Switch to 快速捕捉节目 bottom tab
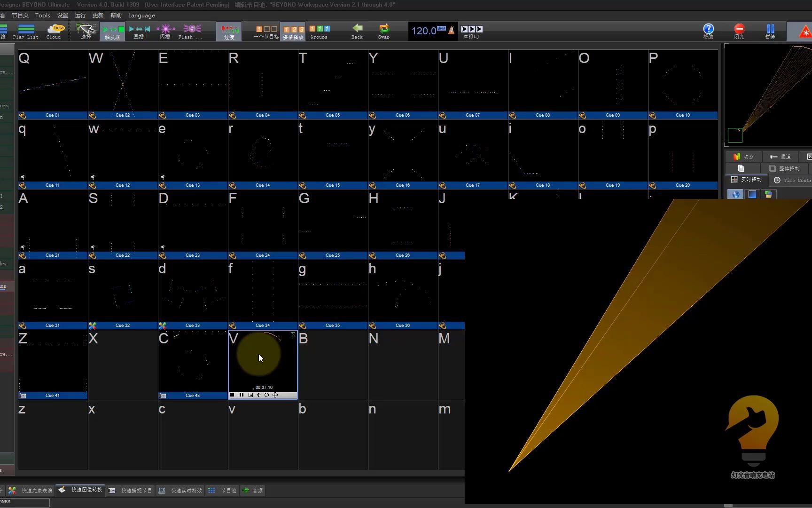Viewport: 812px width, 508px height. point(131,491)
